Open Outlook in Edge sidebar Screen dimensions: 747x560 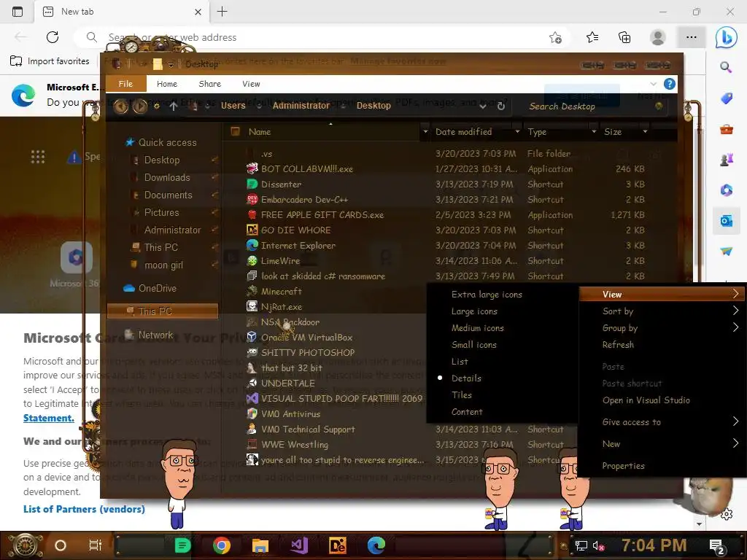pyautogui.click(x=726, y=221)
